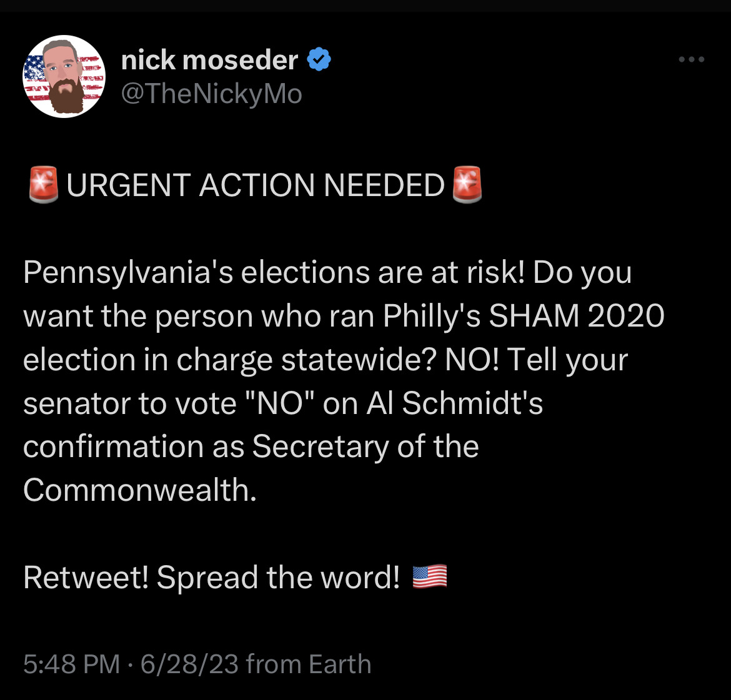Viewport: 731px width, 700px height.
Task: Click the text SHAM 2020
Action: click(576, 315)
